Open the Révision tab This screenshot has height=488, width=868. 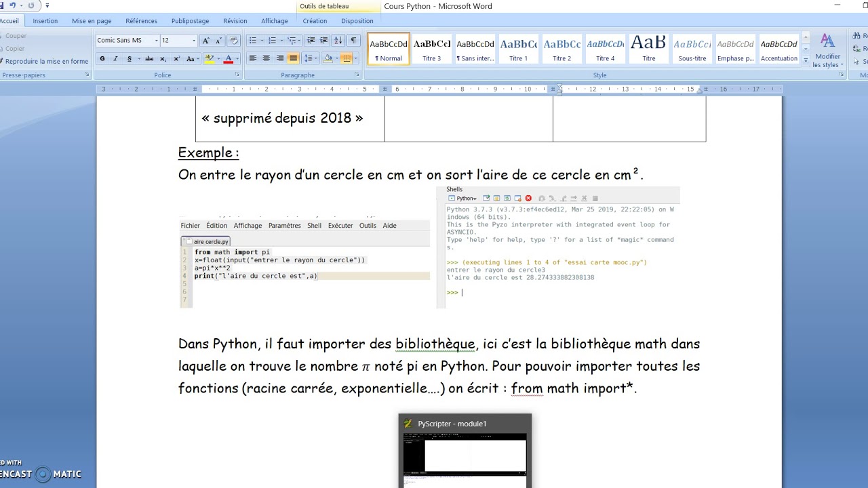pyautogui.click(x=235, y=21)
